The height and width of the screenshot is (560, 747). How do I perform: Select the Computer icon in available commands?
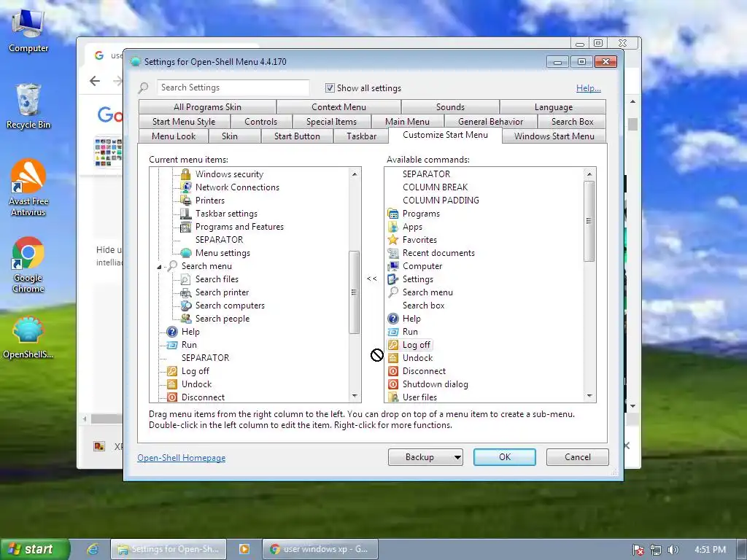pos(393,266)
